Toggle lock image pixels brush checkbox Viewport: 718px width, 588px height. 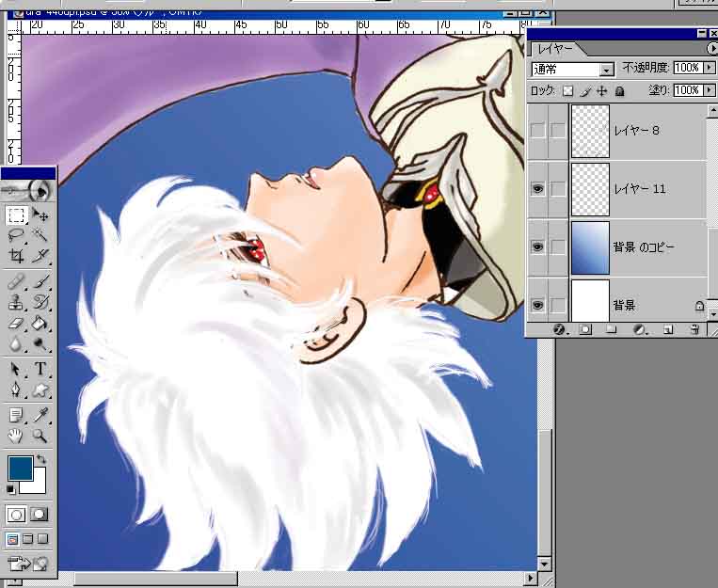585,90
